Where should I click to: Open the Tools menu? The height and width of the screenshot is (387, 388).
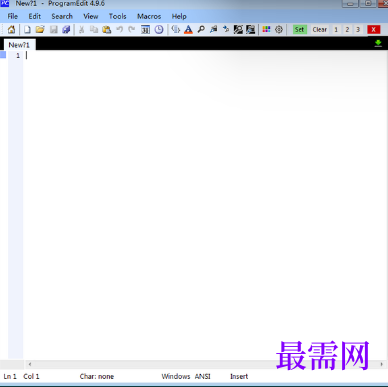click(118, 16)
